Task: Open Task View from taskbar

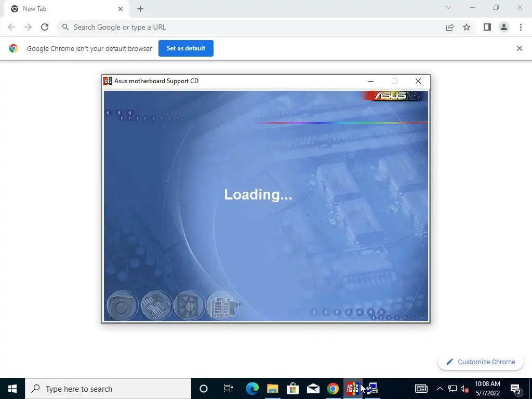Action: [x=229, y=389]
